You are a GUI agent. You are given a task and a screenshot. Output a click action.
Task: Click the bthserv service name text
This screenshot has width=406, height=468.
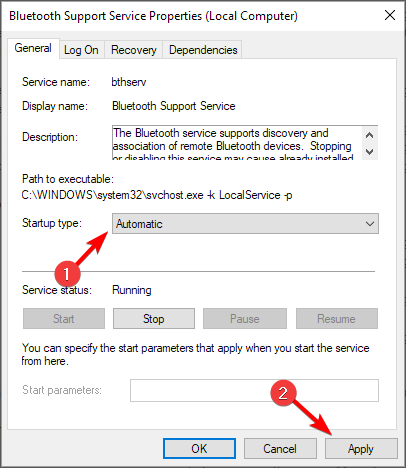coord(129,82)
